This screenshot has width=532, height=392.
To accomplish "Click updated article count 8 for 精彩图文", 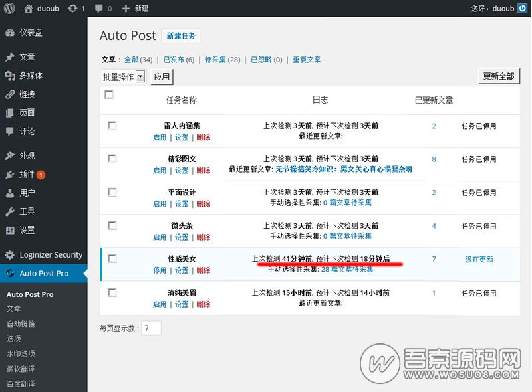I will coord(434,159).
